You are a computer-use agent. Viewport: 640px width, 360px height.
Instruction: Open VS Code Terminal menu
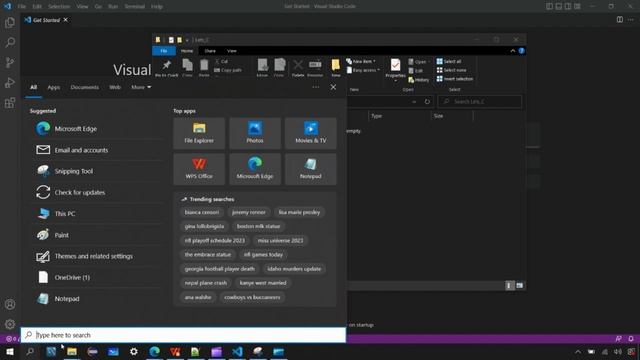(x=134, y=7)
